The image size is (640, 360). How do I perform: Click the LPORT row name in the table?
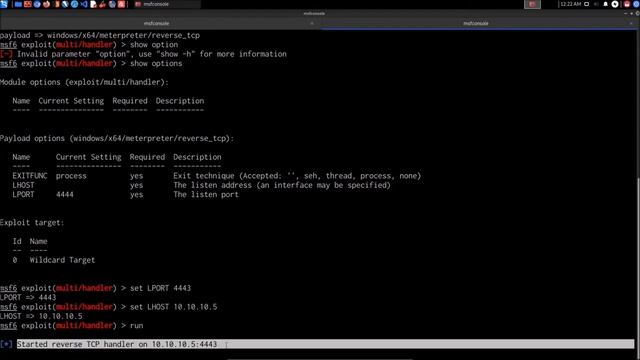point(23,195)
